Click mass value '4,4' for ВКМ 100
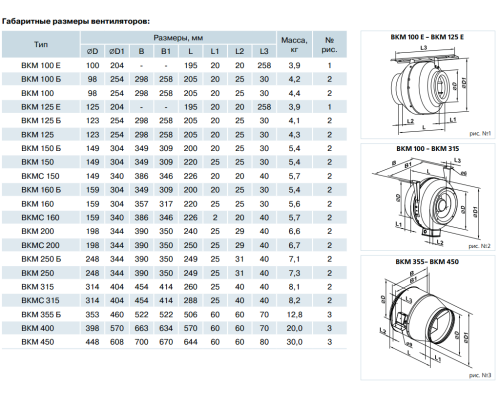The width and height of the screenshot is (500, 400). point(294,93)
